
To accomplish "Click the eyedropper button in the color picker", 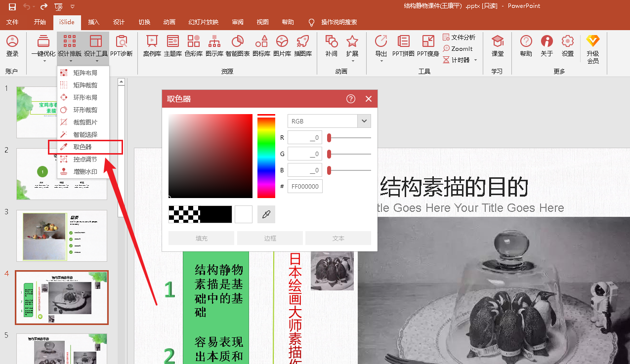I will pos(266,214).
